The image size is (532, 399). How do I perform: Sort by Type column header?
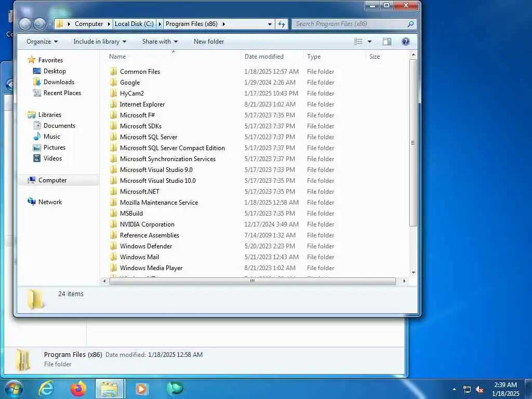pyautogui.click(x=335, y=56)
